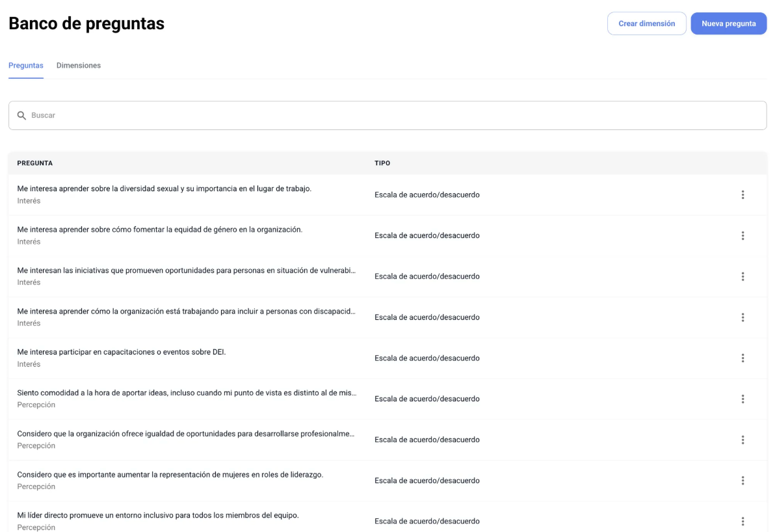Screen dimensions: 775x532
Task: Open options menu for líder directo question
Action: 742,521
